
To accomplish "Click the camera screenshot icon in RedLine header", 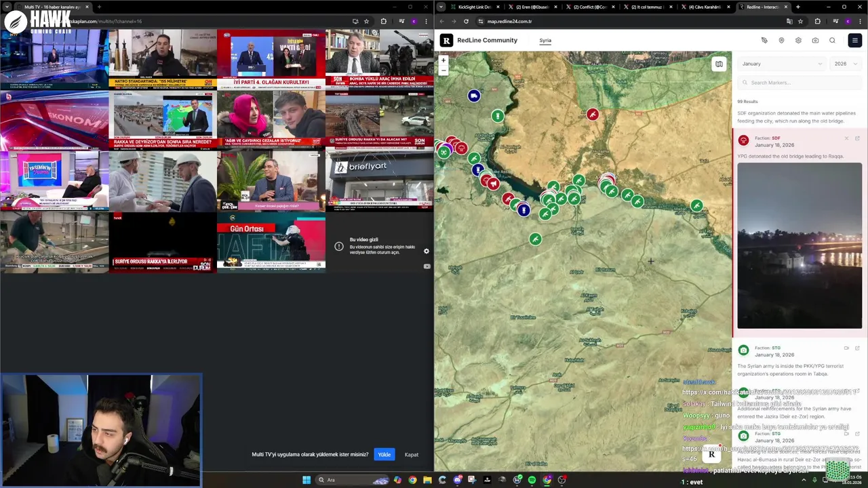I will point(815,41).
